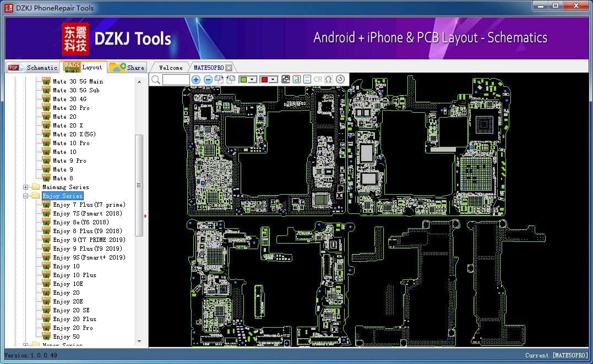Open Mate 30 4G layout
The width and height of the screenshot is (593, 364).
pyautogui.click(x=69, y=99)
